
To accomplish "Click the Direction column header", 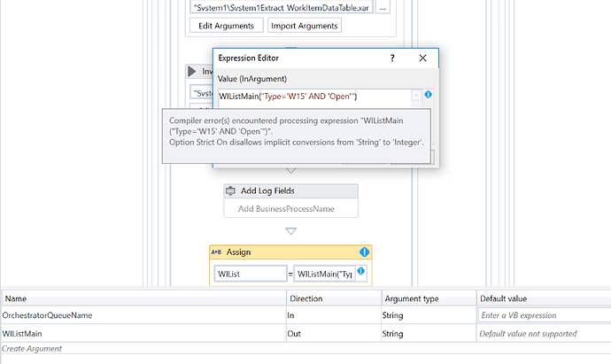I will coord(334,298).
